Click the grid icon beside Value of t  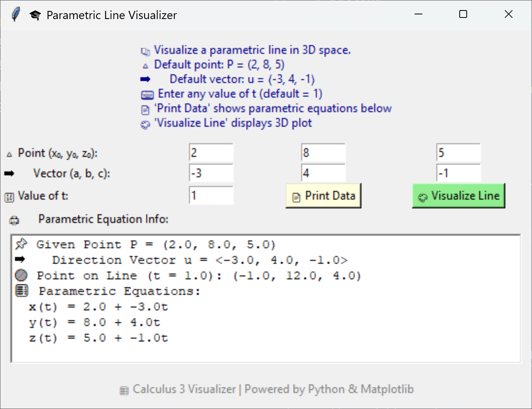9,197
